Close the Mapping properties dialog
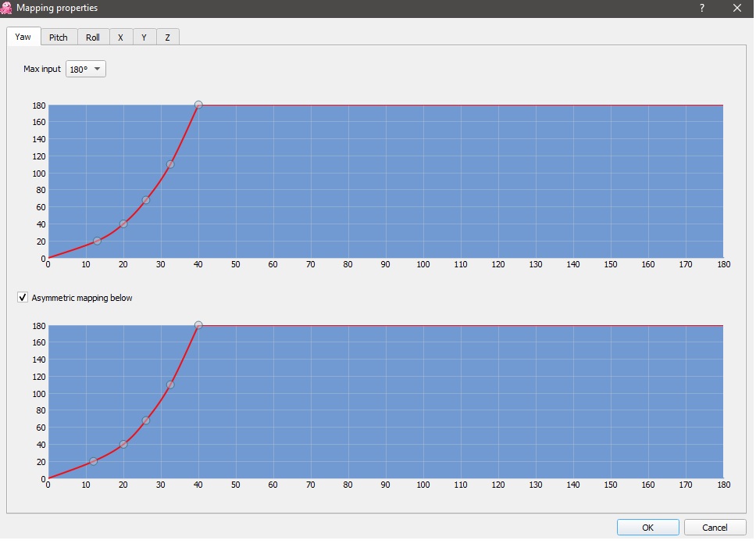 [737, 8]
